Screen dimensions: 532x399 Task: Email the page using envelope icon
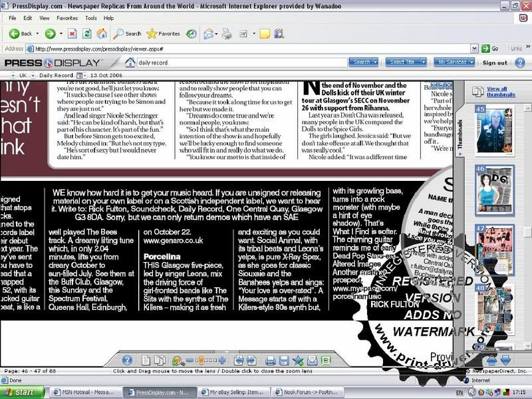[x=312, y=360]
